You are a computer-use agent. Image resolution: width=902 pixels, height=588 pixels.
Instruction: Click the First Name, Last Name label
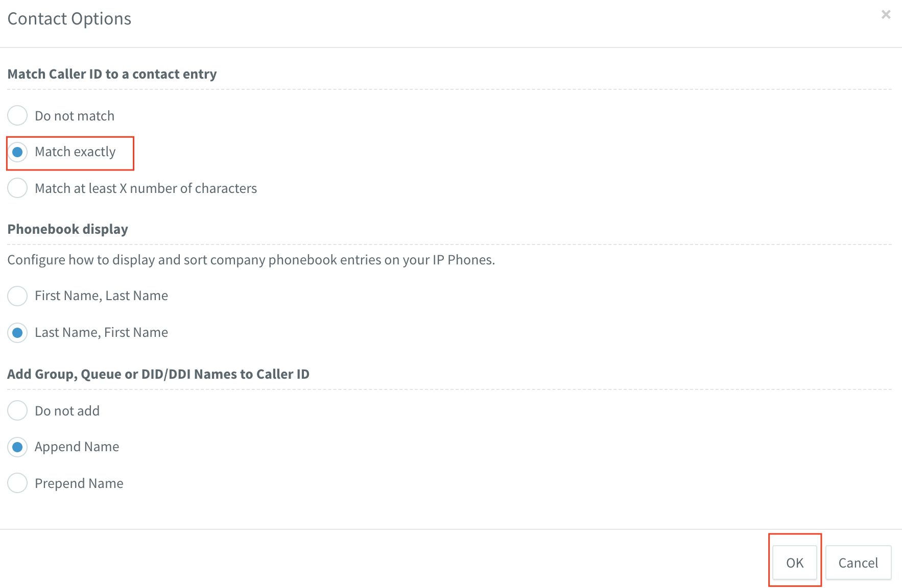(101, 296)
